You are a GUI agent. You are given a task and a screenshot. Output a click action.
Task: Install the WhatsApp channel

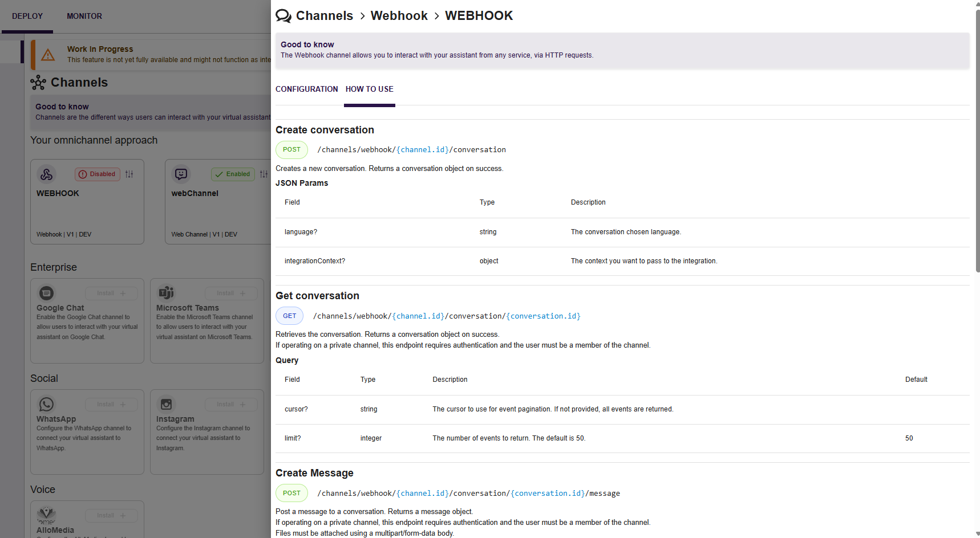[111, 405]
